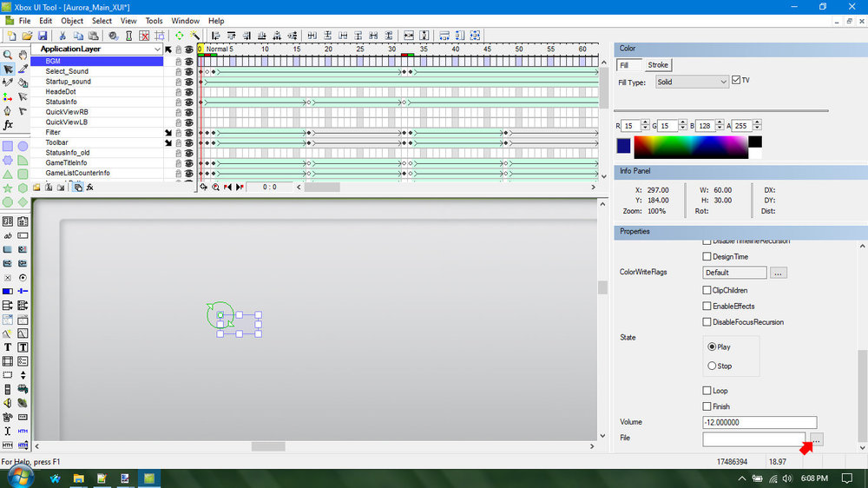This screenshot has width=868, height=488.
Task: Select the Pen nib tool
Action: point(8,111)
